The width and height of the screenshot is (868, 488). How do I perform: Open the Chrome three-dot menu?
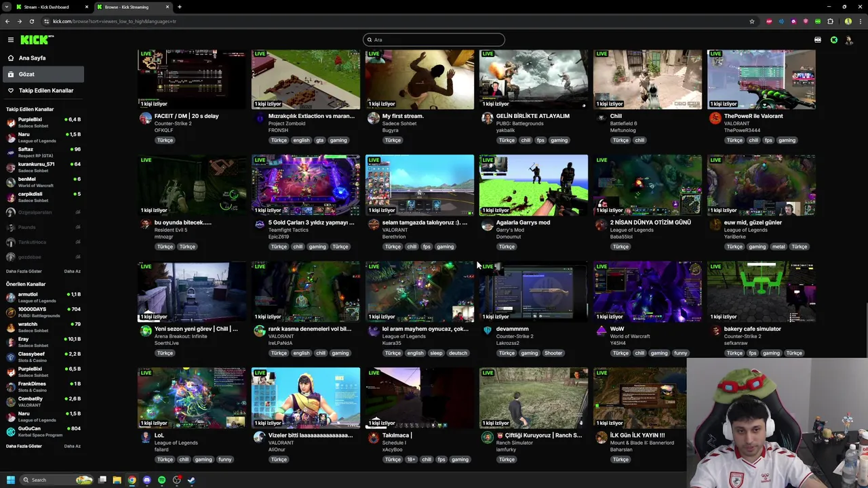859,21
